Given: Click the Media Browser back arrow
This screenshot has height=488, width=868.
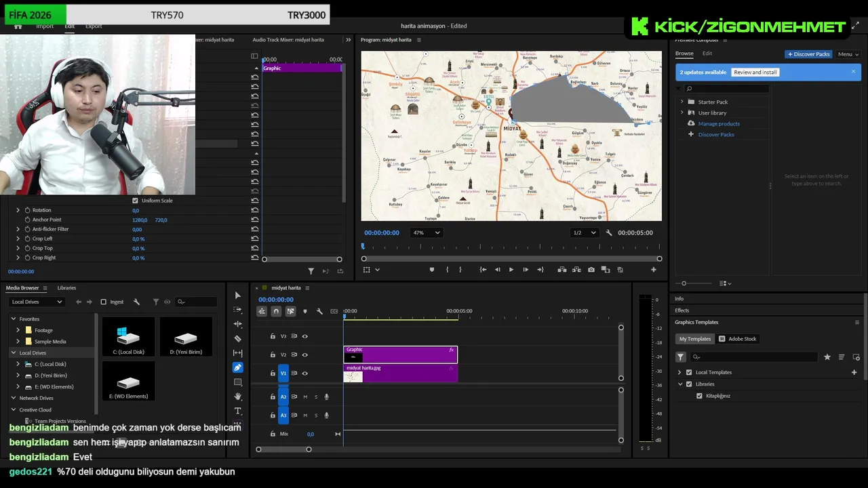Looking at the screenshot, I should [79, 302].
